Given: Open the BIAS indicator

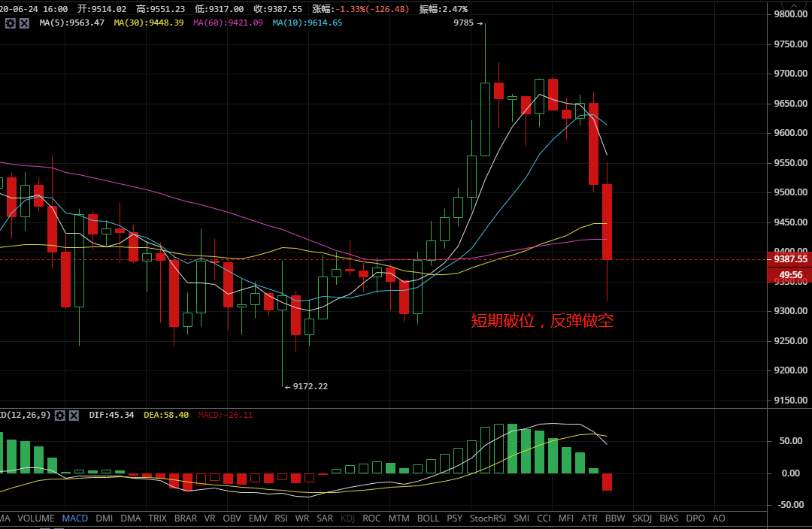Looking at the screenshot, I should [x=669, y=518].
